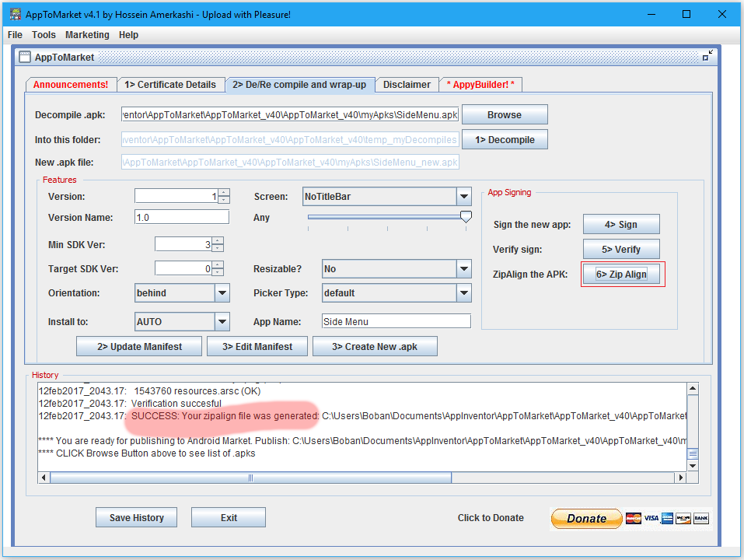Click 3> Edit Manifest button

(x=257, y=346)
